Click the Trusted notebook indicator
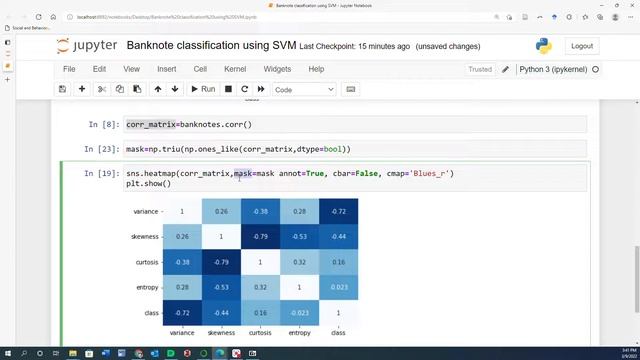 tap(480, 69)
